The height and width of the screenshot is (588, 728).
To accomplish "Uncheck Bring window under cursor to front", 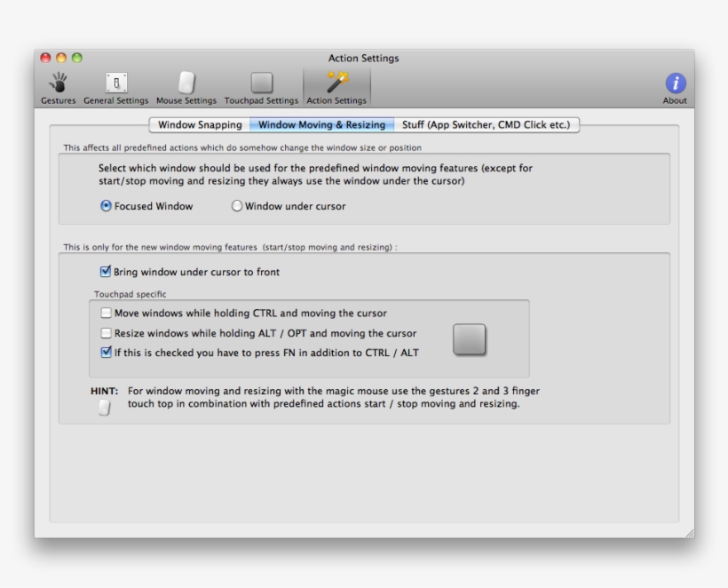I will [x=106, y=272].
